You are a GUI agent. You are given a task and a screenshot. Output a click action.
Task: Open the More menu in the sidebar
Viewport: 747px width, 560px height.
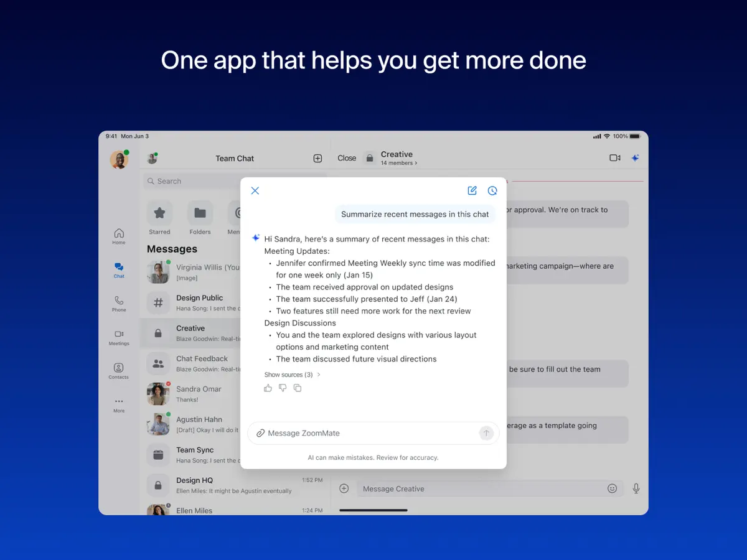[x=119, y=405]
